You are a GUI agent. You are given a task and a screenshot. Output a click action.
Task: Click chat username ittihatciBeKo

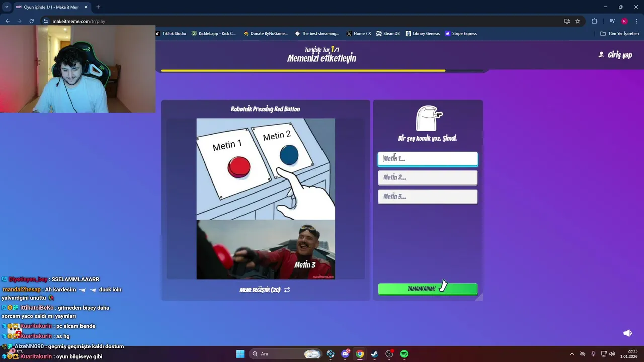tap(37, 308)
